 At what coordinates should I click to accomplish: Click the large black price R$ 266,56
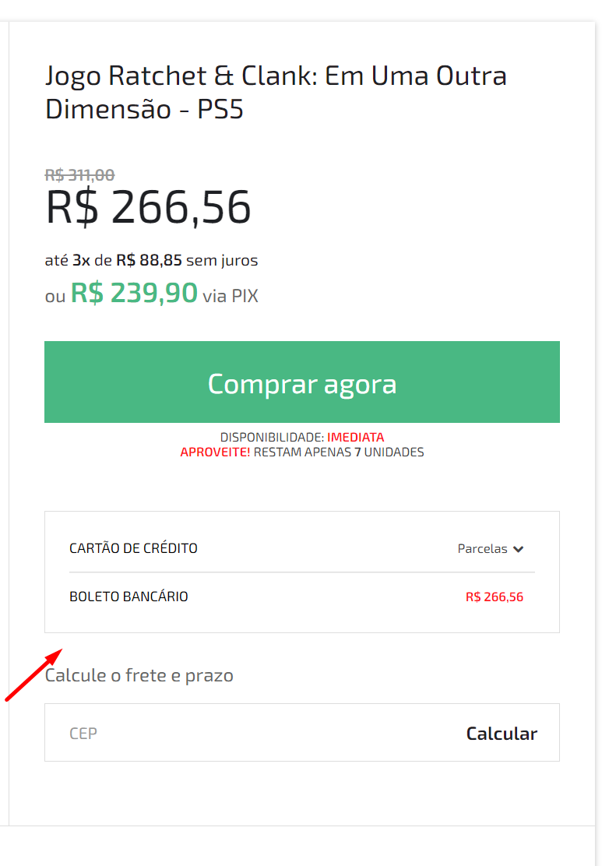click(148, 207)
